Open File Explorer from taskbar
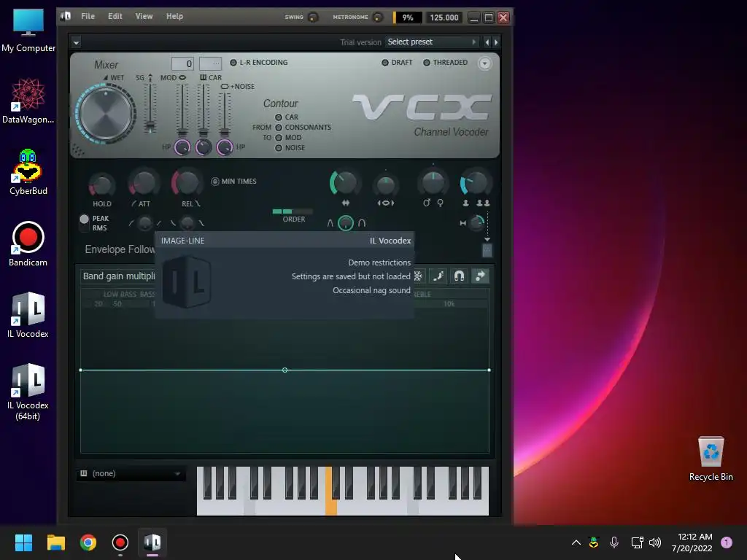Screen dimensions: 747x560 tap(55, 542)
